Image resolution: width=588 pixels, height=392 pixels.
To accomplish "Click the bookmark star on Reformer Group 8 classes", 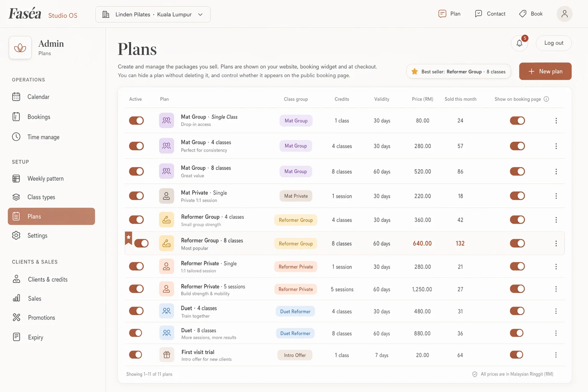I will [x=129, y=238].
